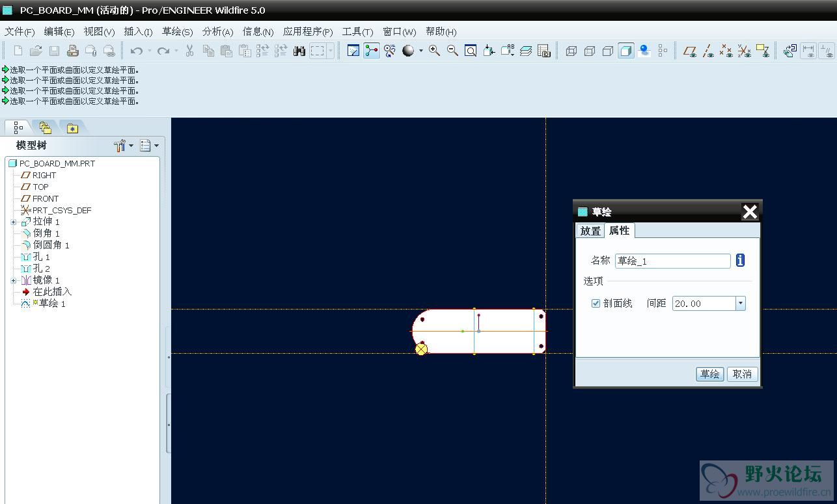Click the 间距 value field 20.00
This screenshot has width=837, height=504.
pyautogui.click(x=704, y=304)
